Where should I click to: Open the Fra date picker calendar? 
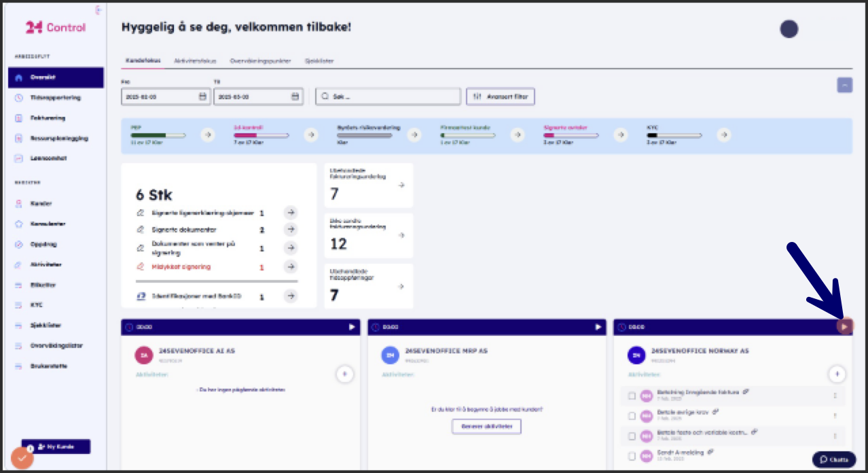[202, 97]
